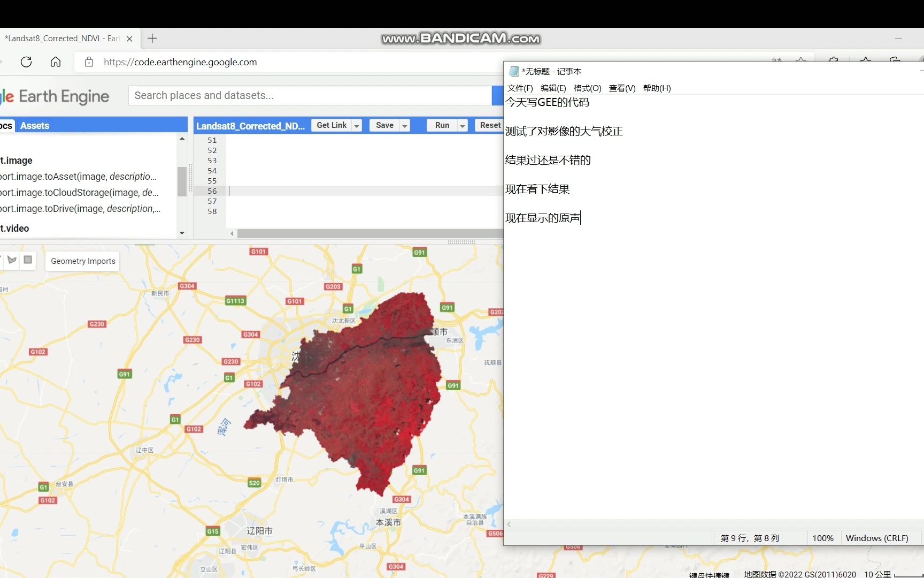Switch to the Assets tab
Screen dimensions: 924x578
34,125
